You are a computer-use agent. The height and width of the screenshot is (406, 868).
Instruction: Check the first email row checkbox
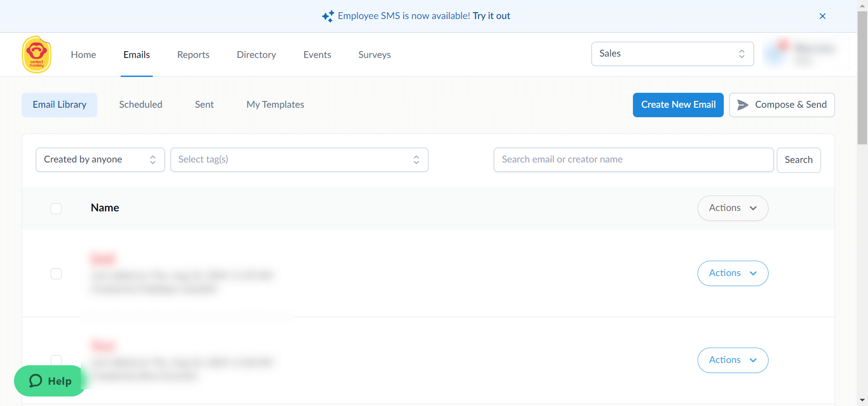[x=56, y=274]
